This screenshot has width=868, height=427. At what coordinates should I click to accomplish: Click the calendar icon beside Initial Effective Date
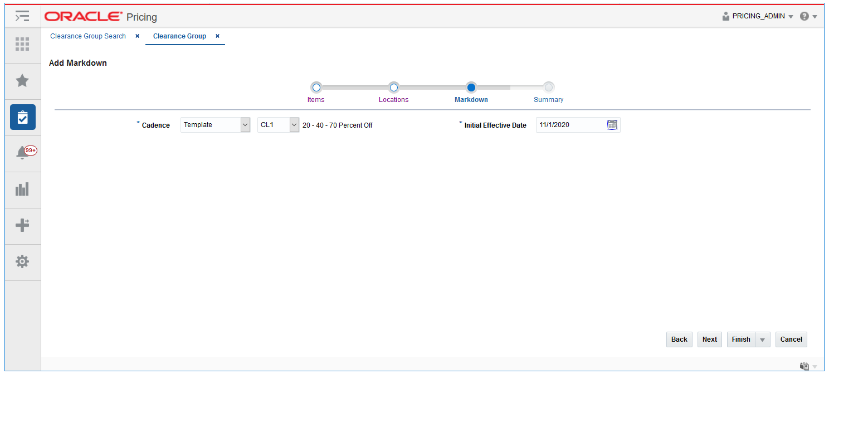(x=612, y=124)
